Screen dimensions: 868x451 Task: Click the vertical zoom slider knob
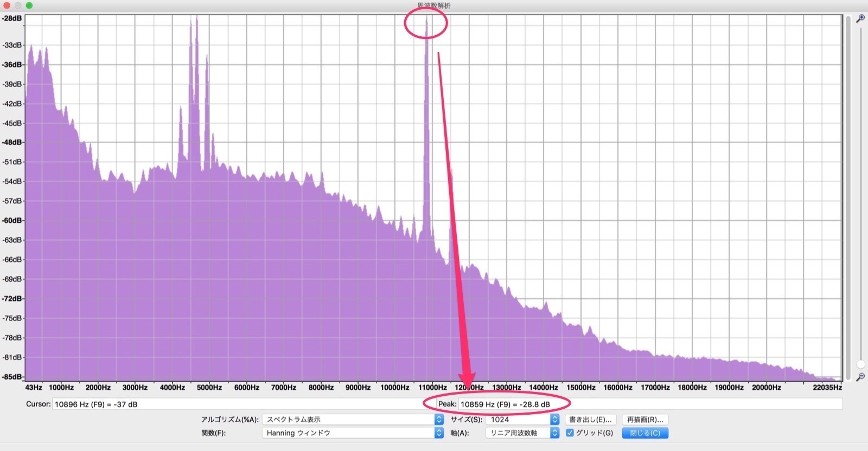coord(860,364)
